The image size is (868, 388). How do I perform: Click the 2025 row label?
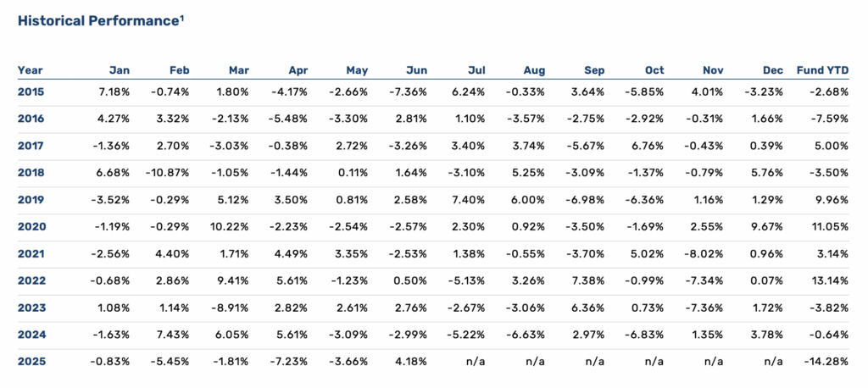point(31,362)
